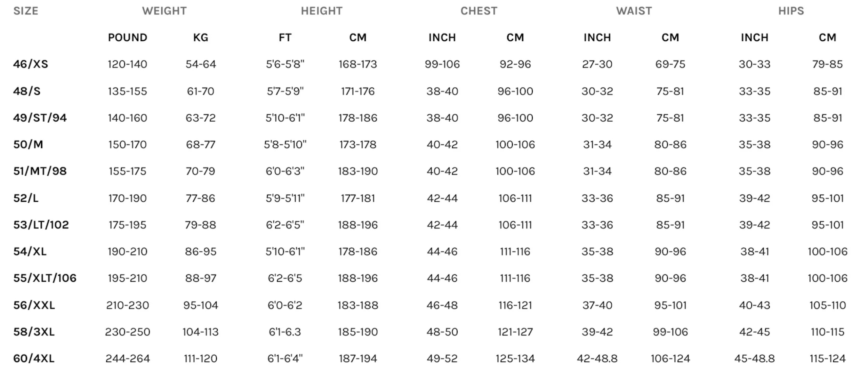The width and height of the screenshot is (868, 380).
Task: Click the 55/XLT/106 size row label
Action: tap(45, 278)
